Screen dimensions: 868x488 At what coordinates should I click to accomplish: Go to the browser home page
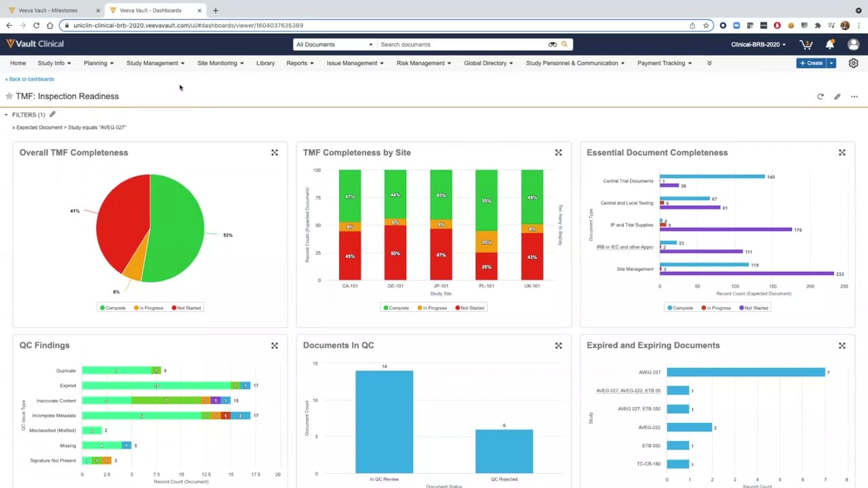point(50,25)
